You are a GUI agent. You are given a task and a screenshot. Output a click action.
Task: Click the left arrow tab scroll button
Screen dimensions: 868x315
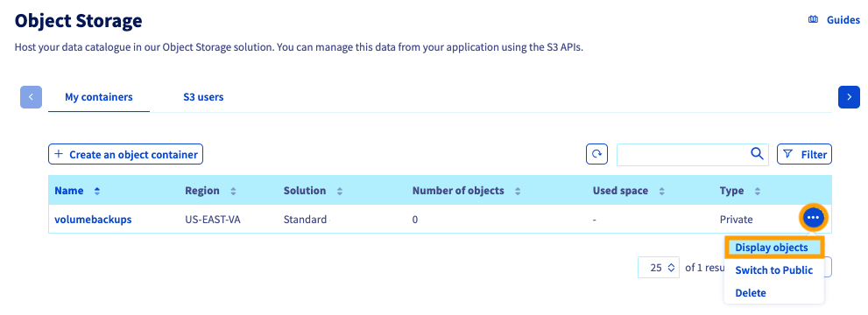click(31, 97)
